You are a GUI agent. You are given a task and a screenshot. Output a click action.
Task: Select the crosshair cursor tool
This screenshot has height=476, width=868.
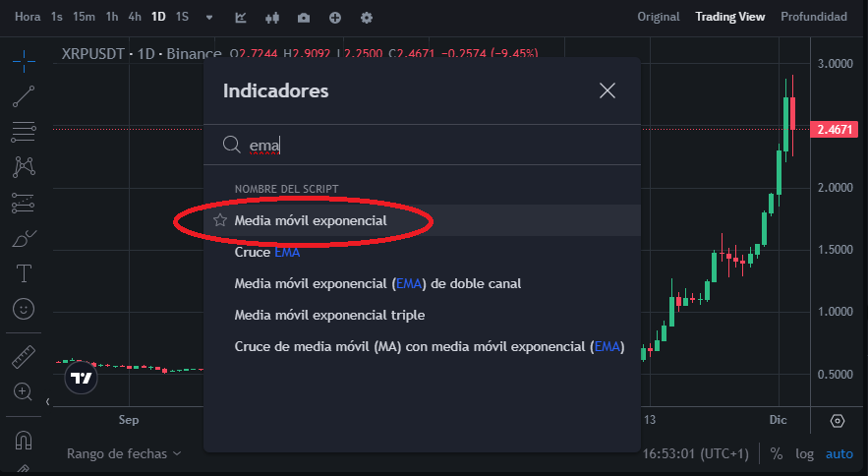click(24, 61)
